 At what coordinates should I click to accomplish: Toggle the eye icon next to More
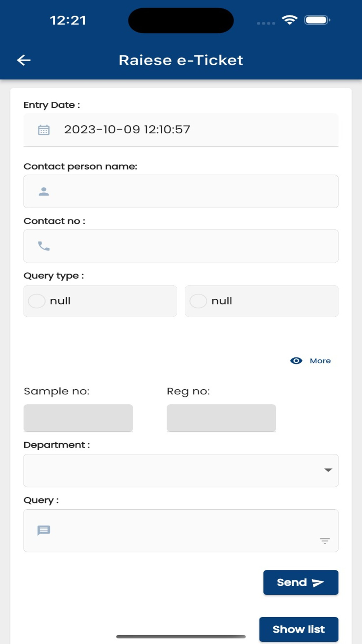coord(296,361)
